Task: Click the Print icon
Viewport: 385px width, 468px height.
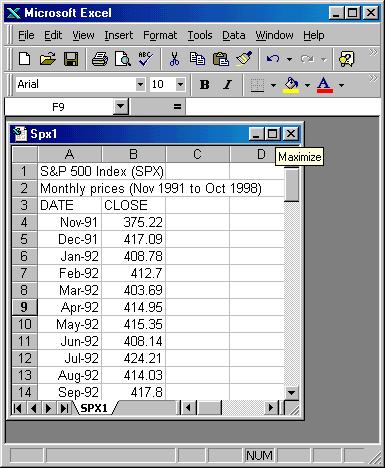Action: (100, 59)
